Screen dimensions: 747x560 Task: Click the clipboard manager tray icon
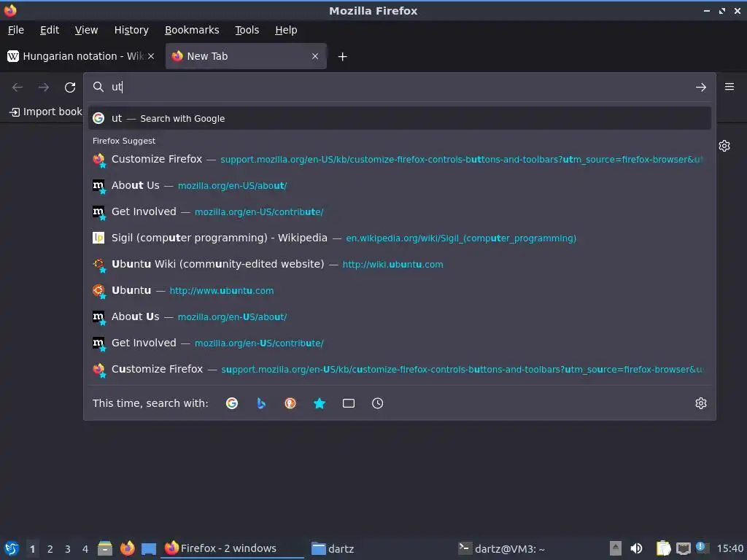[663, 548]
